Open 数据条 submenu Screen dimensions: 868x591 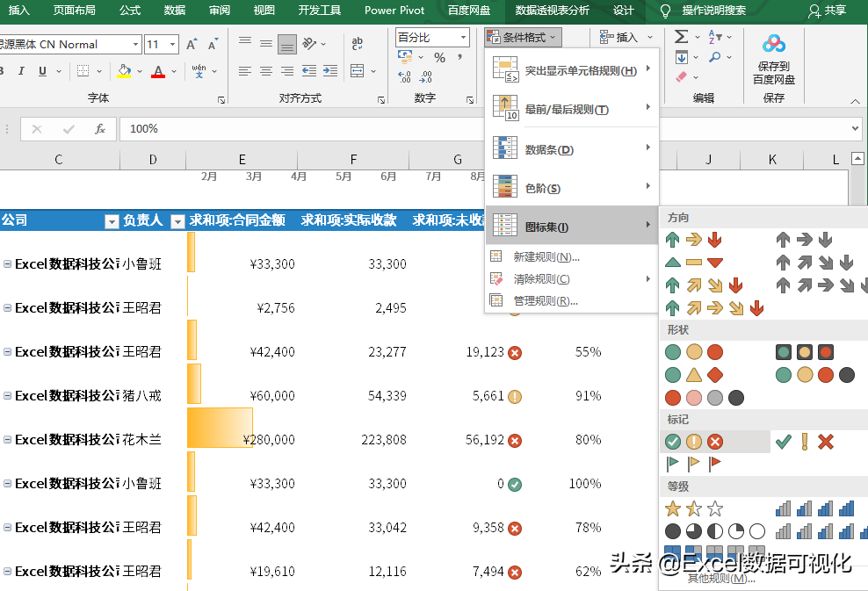pos(572,149)
